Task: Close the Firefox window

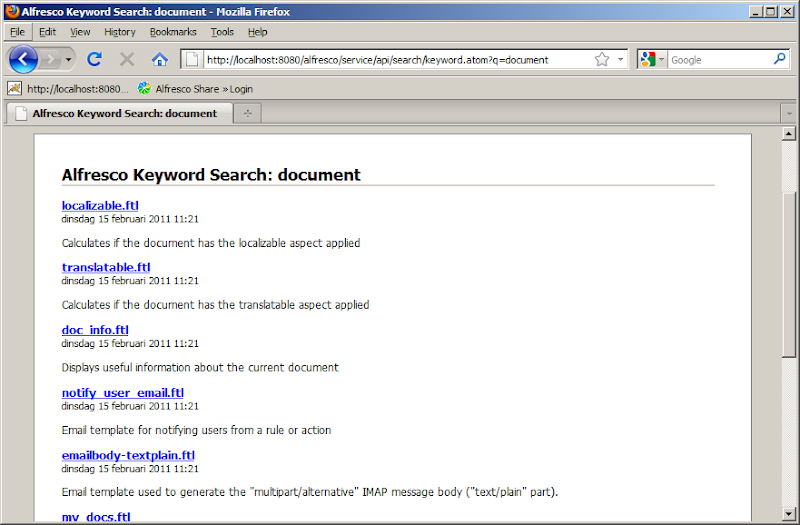Action: click(787, 11)
